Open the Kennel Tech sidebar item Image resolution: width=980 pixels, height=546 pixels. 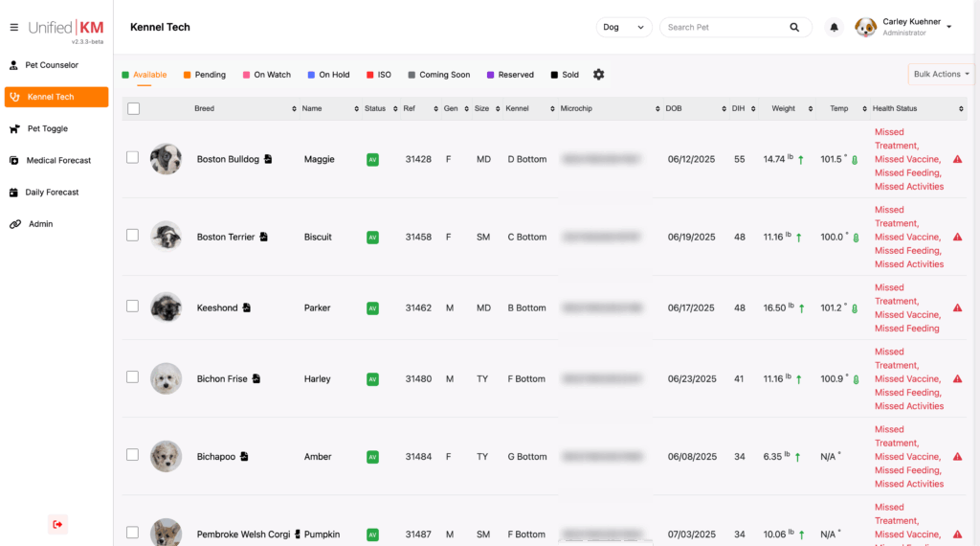tap(56, 97)
